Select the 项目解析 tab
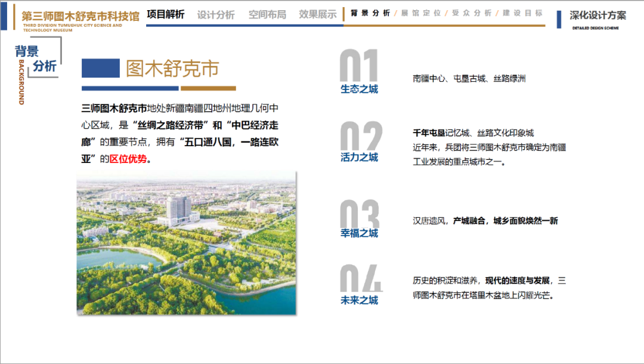This screenshot has width=644, height=364. click(x=166, y=14)
